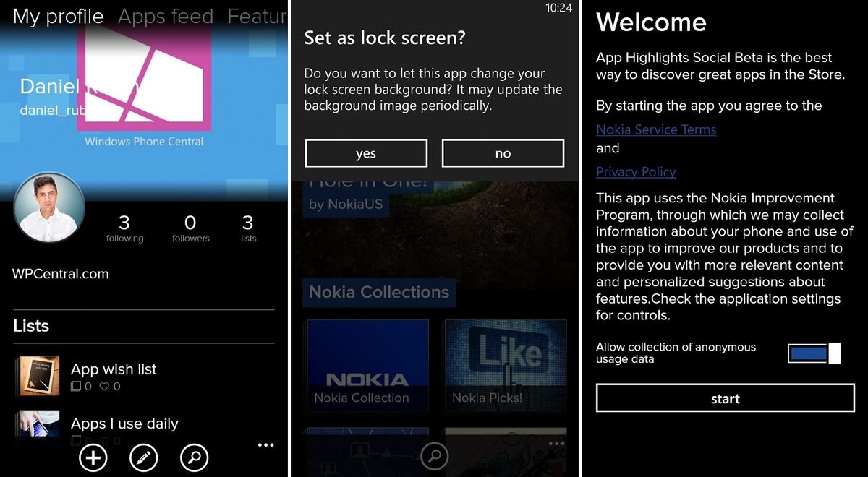Screen dimensions: 868x477
Task: Select the pencil edit icon on profile screen
Action: pos(143,457)
